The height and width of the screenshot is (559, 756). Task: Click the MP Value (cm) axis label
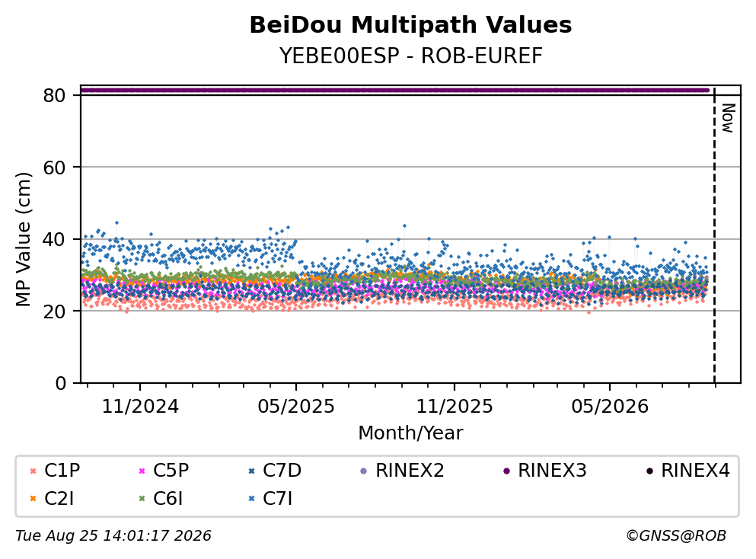(x=23, y=239)
